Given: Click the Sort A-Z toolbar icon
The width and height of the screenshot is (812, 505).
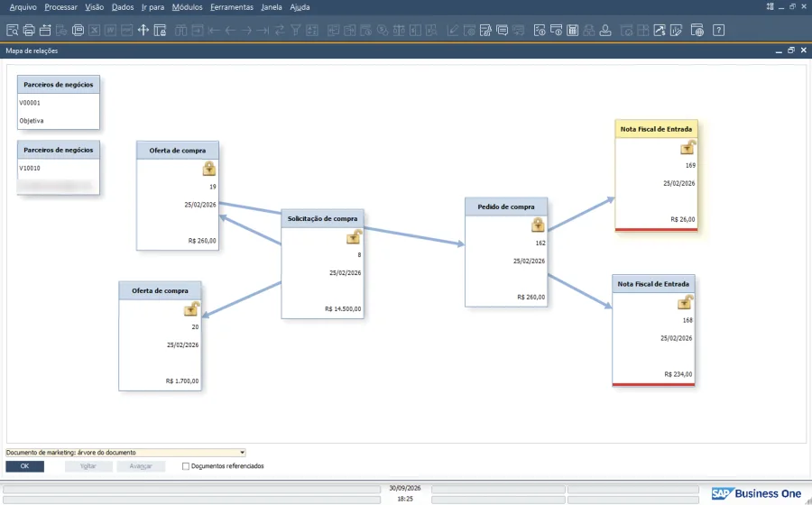Looking at the screenshot, I should [312, 31].
